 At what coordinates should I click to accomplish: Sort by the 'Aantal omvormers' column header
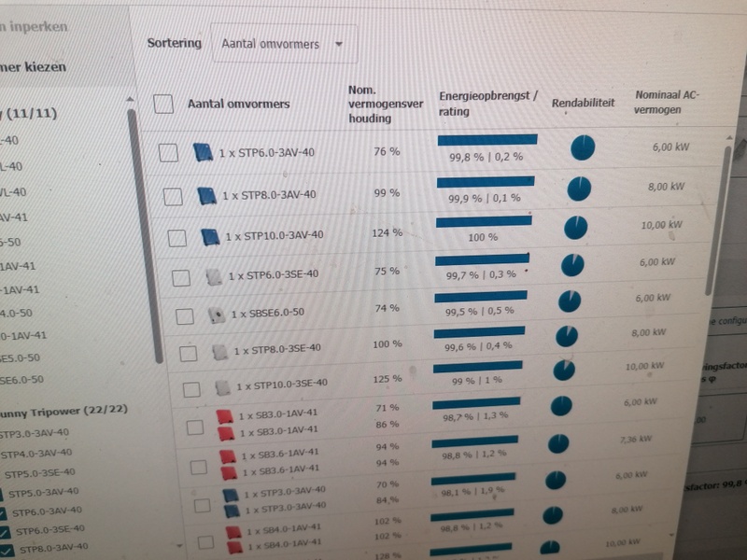[238, 104]
